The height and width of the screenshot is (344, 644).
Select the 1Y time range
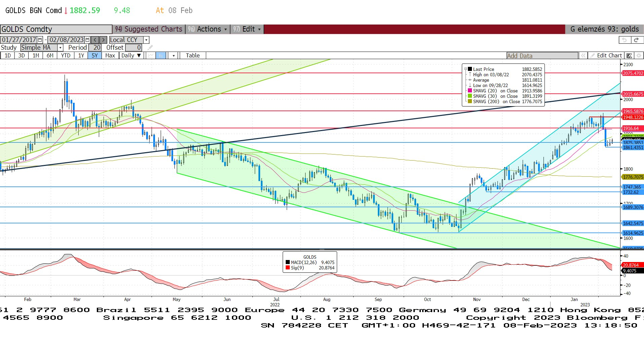[81, 55]
